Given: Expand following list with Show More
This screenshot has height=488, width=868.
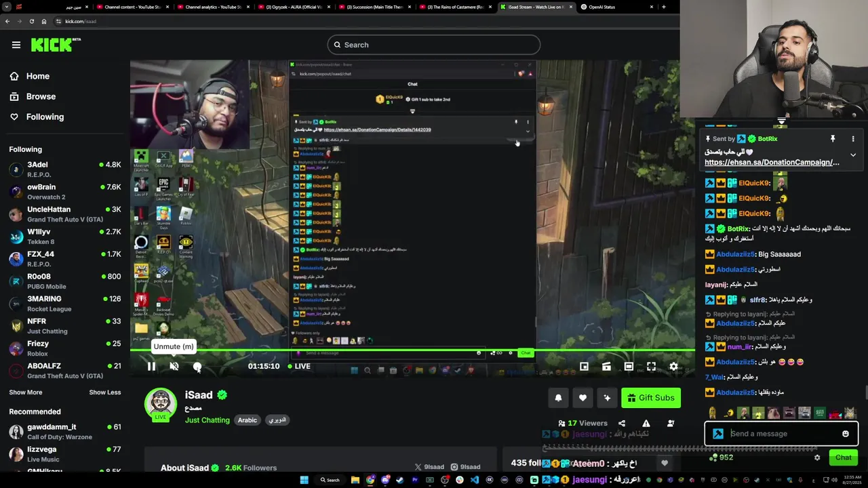Looking at the screenshot, I should 26,392.
